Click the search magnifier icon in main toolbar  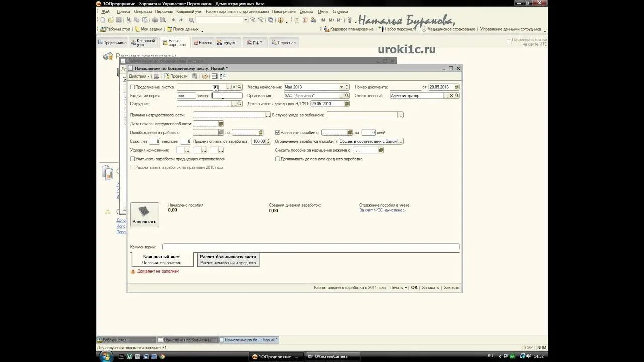(x=191, y=20)
